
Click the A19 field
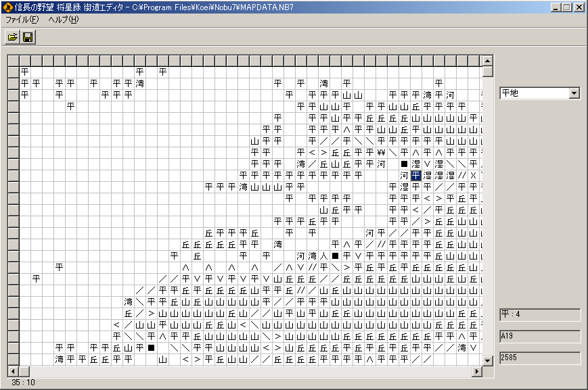pos(540,337)
